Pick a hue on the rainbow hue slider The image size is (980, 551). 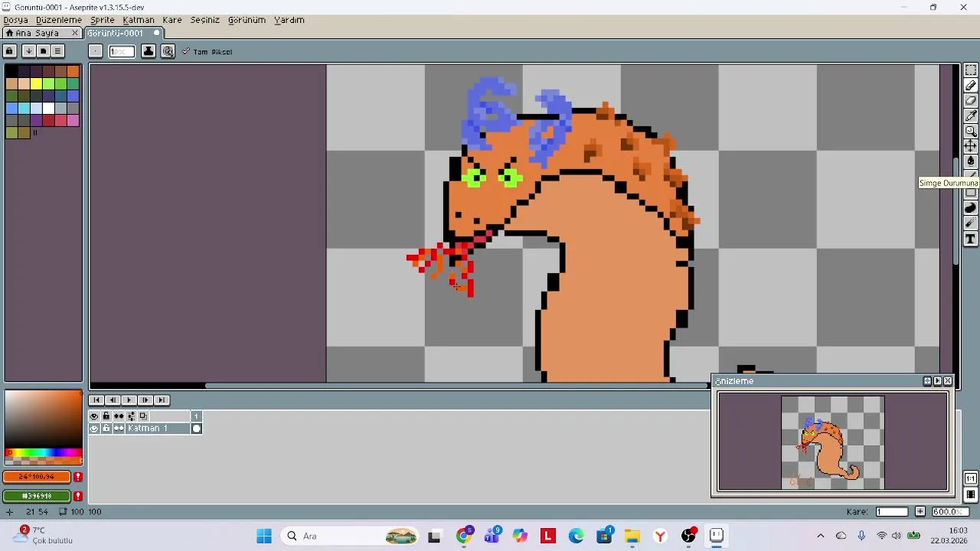[x=44, y=453]
